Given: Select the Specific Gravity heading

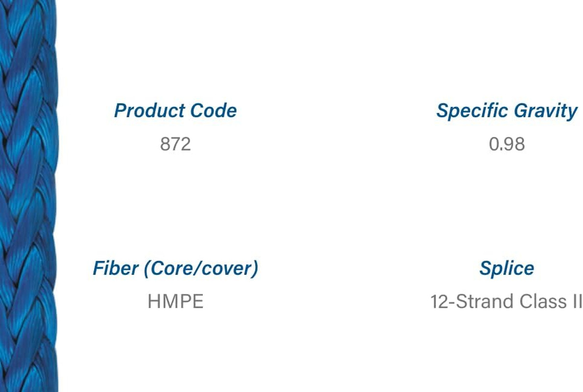Looking at the screenshot, I should tap(507, 111).
